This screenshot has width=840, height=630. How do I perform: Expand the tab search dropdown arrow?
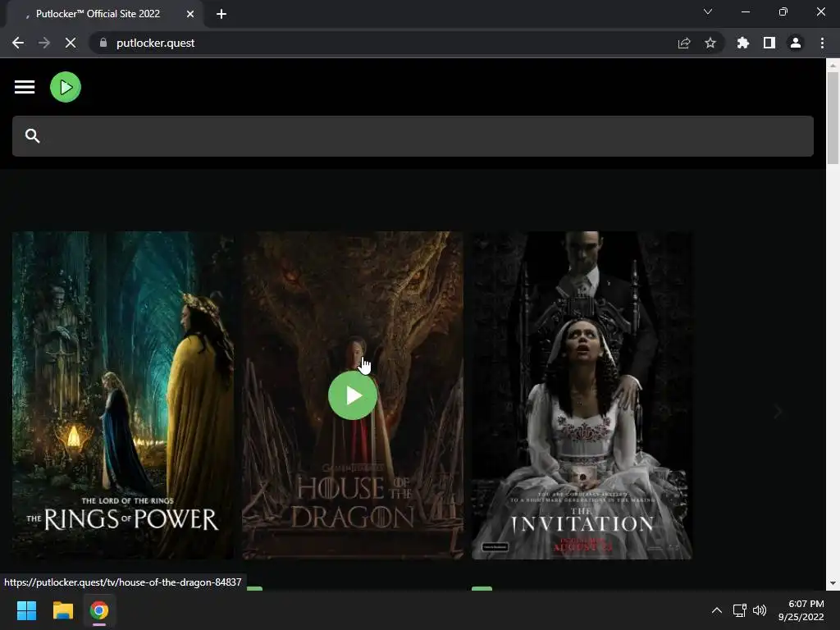click(x=708, y=11)
